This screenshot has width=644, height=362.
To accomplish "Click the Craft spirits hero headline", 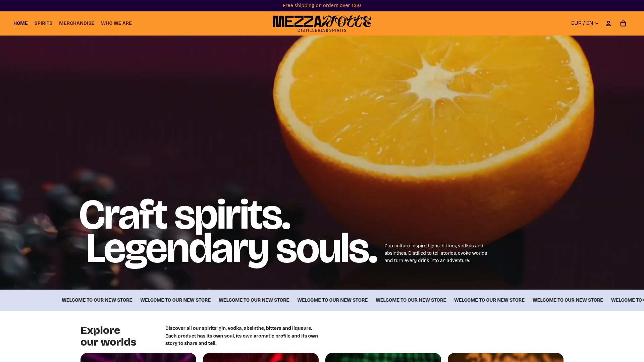I will (x=185, y=215).
